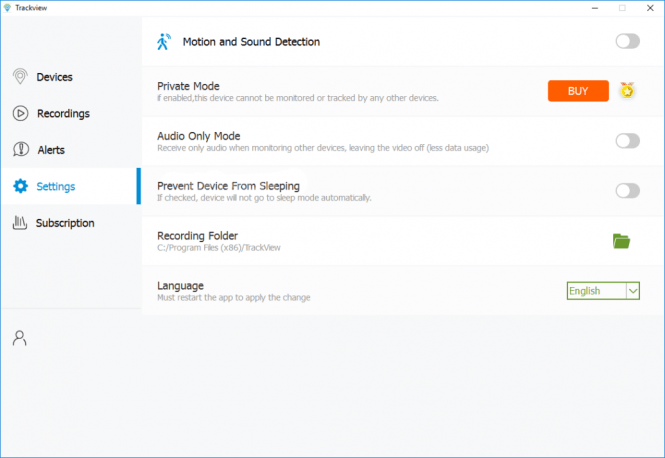This screenshot has height=458, width=665.
Task: Click the Language dropdown arrow
Action: 633,291
